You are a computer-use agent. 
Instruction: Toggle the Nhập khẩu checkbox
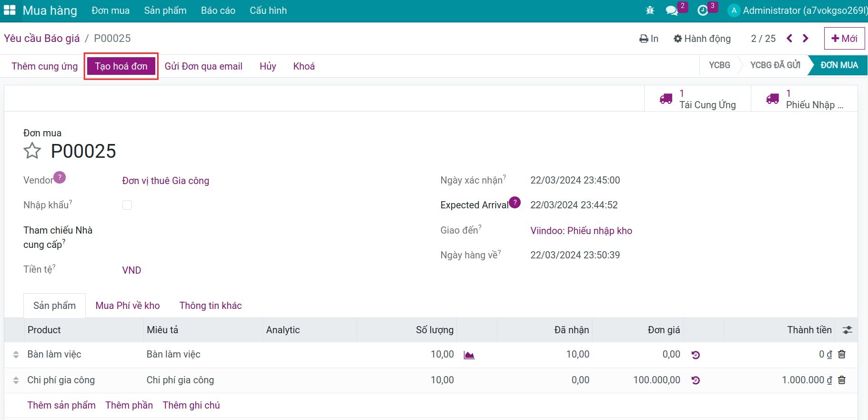[127, 205]
